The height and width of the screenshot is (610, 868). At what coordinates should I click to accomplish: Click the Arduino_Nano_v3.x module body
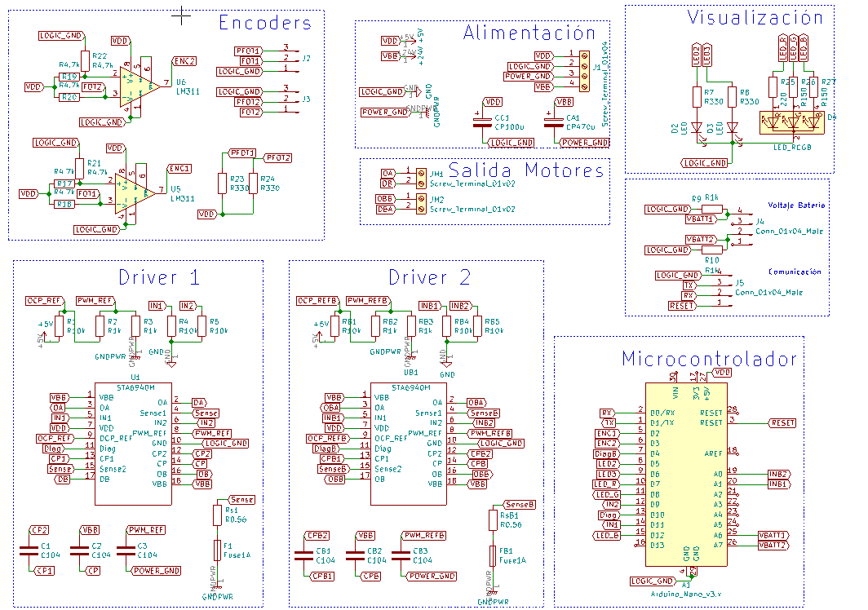click(x=686, y=475)
